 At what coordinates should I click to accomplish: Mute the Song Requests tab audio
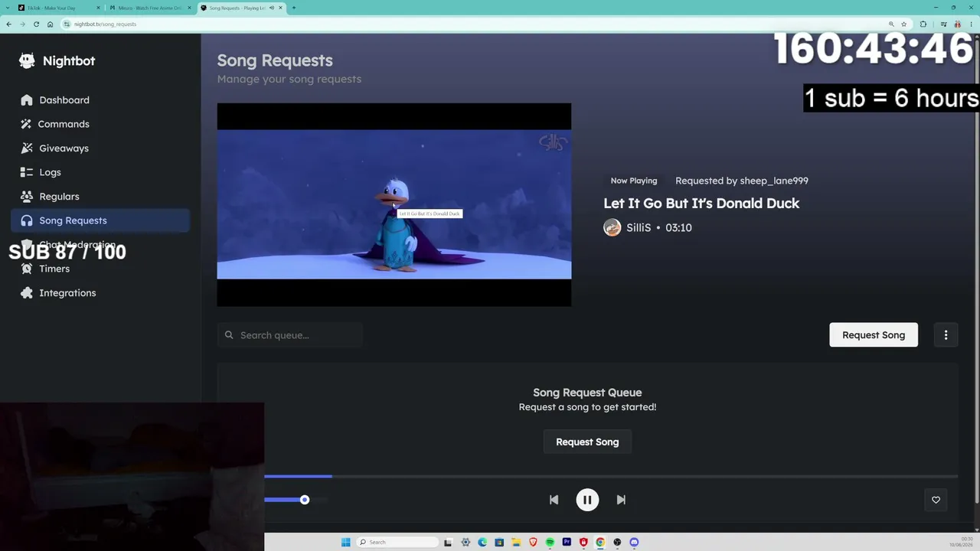[271, 8]
